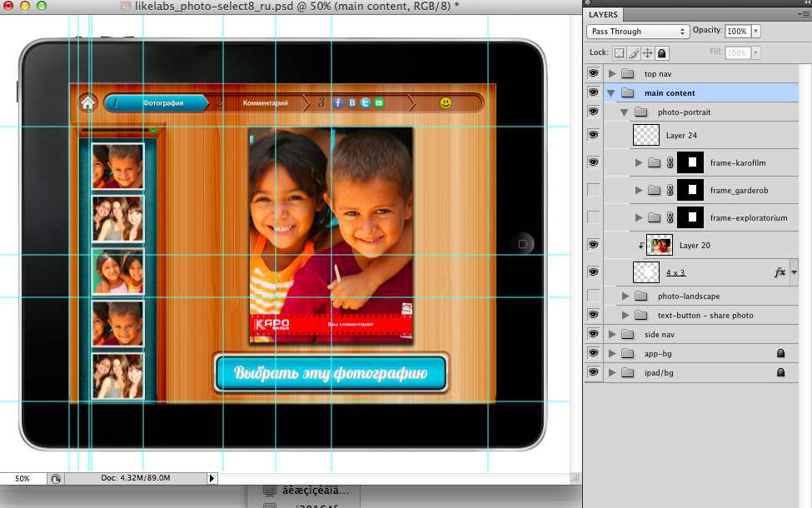Viewport: 812px width, 508px height.
Task: Select the Layers panel tab
Action: point(603,14)
